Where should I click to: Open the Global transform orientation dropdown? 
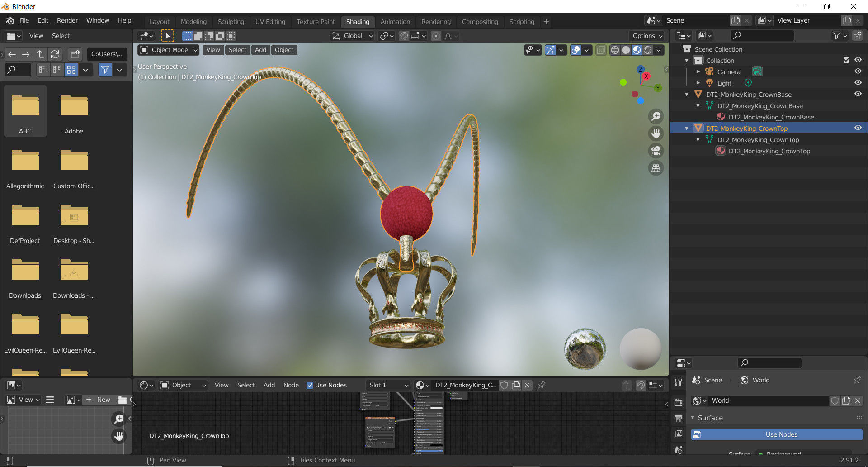352,36
